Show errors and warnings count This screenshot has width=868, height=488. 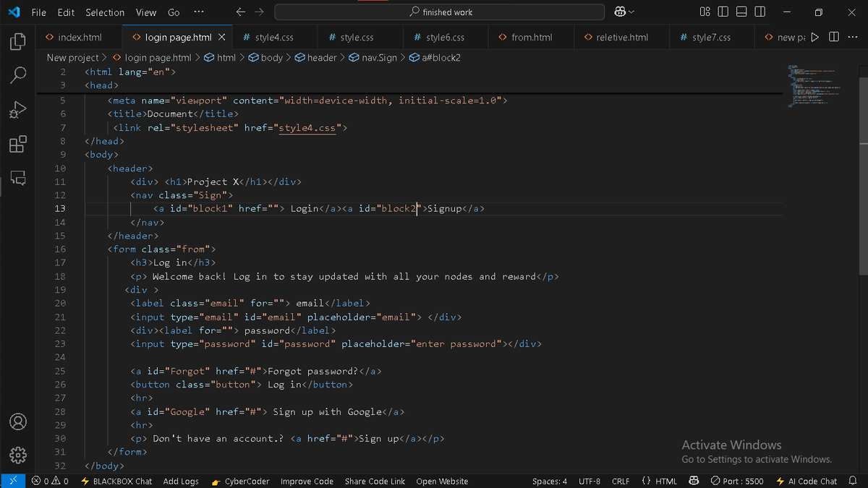pos(50,481)
